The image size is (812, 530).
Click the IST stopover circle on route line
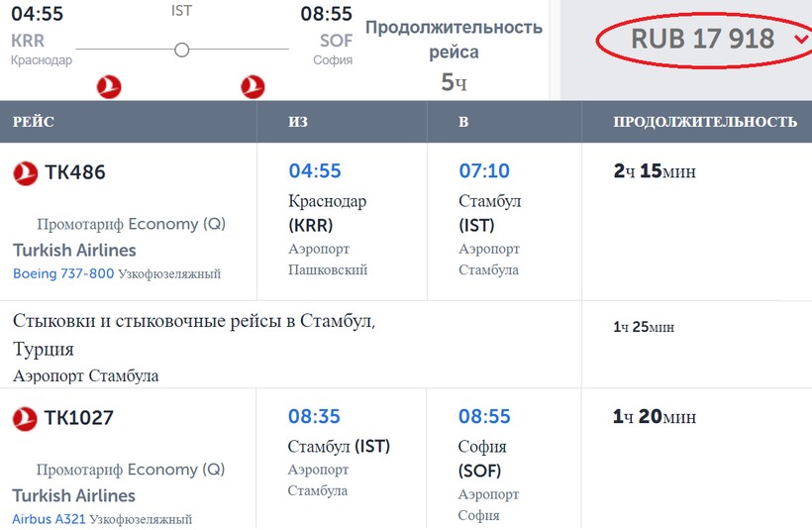click(x=181, y=50)
